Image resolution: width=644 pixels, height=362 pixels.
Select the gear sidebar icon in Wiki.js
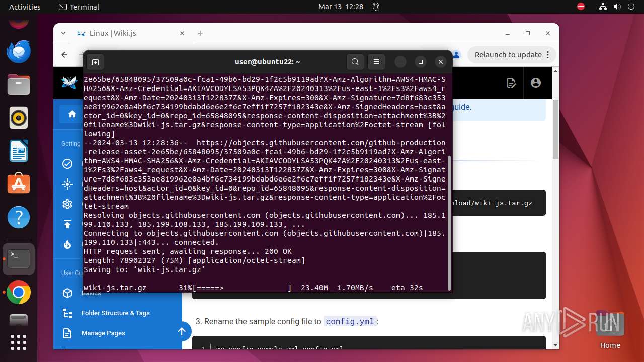[67, 204]
